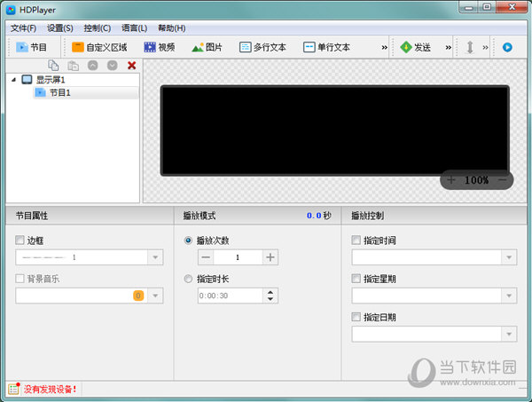Open the 指定日期 dropdown
The image size is (532, 402).
pos(509,334)
